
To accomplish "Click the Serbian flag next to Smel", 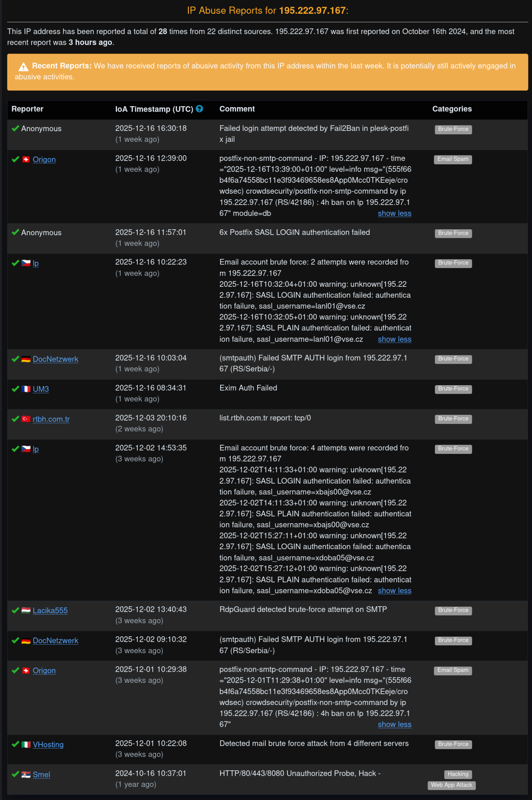I will click(x=26, y=775).
